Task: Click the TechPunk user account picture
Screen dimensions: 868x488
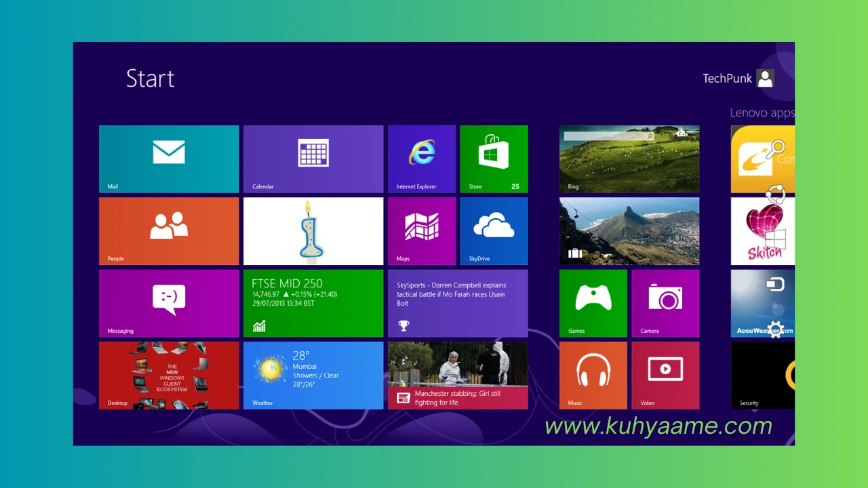Action: [x=766, y=78]
